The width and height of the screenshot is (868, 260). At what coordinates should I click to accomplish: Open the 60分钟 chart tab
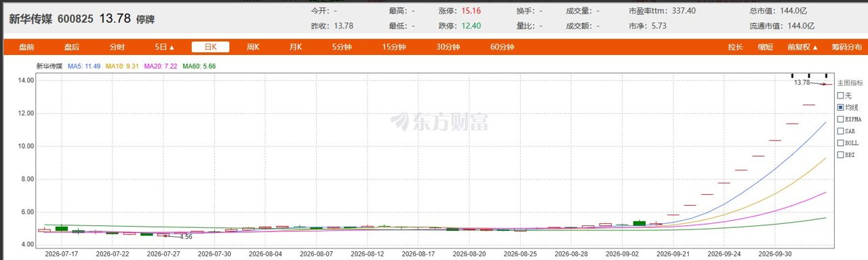pos(502,48)
